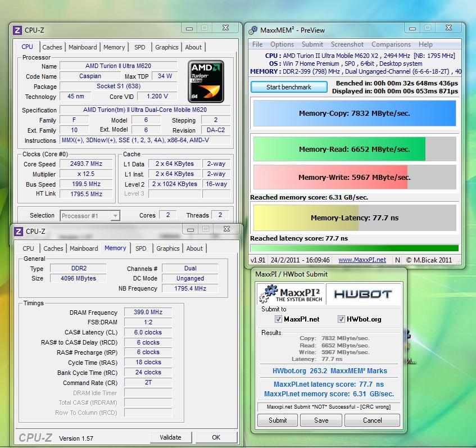Click the Submit NOT Successful CRC wrong message
Viewport: 476px width, 448px height.
click(329, 407)
